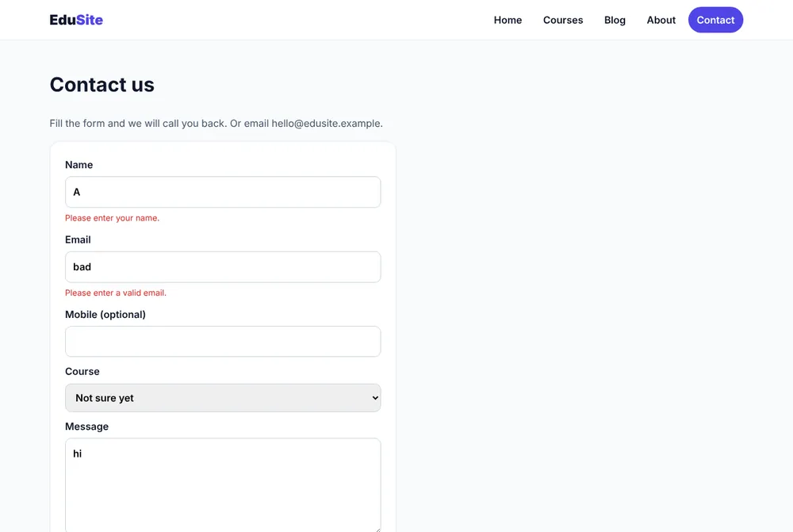Open the Courses nav link

click(x=563, y=20)
